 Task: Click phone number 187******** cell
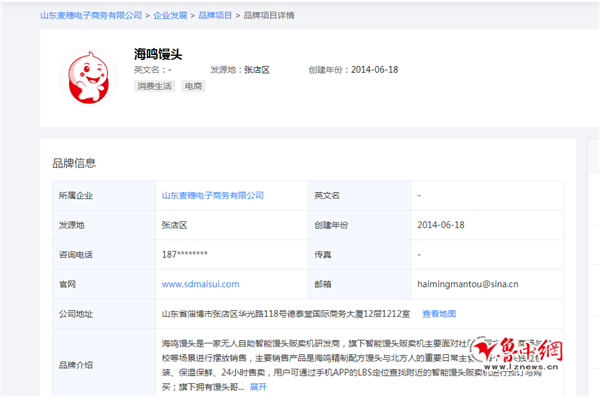pos(232,255)
